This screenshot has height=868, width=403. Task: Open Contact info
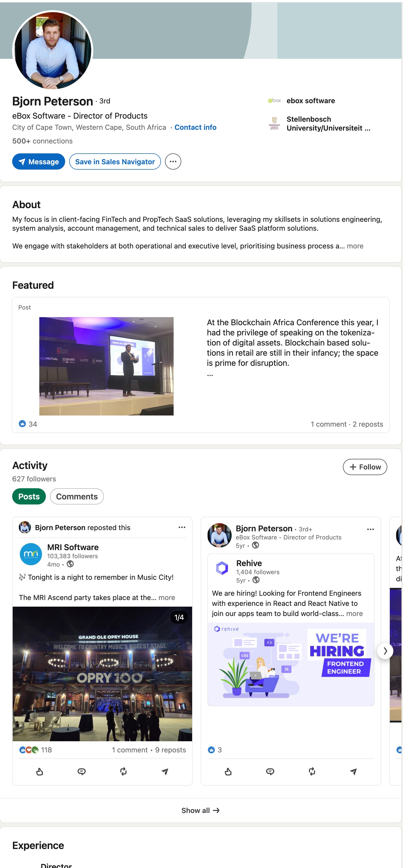tap(195, 127)
